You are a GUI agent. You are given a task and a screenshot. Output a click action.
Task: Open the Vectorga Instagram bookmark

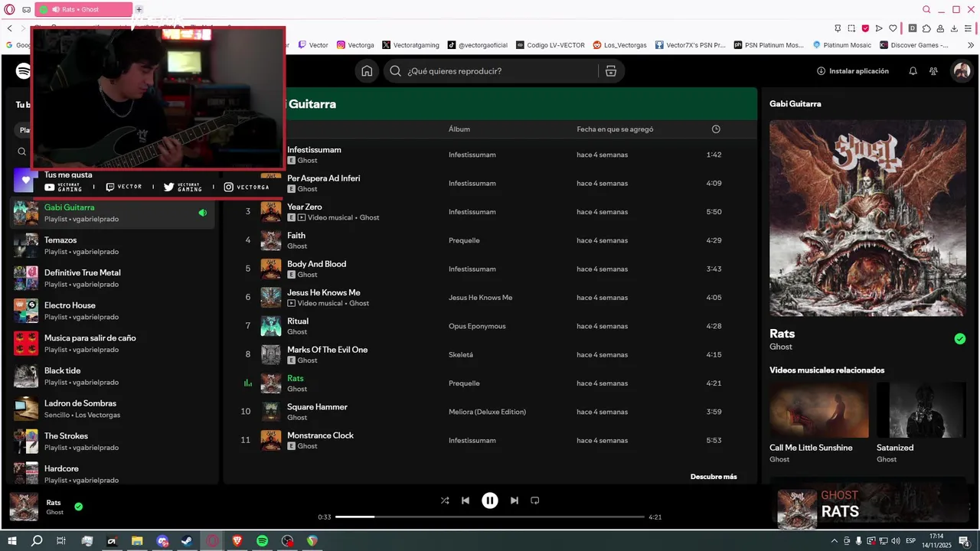(355, 45)
